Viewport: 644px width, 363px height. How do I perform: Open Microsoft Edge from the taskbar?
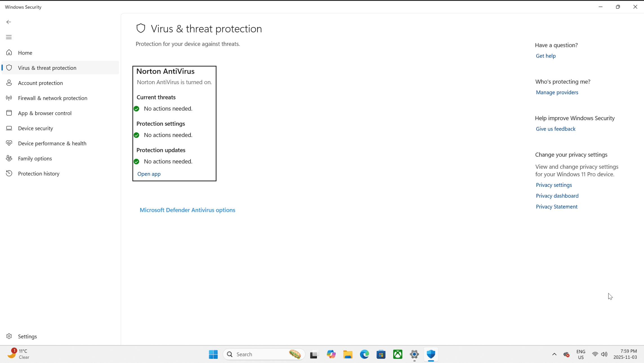pos(364,354)
